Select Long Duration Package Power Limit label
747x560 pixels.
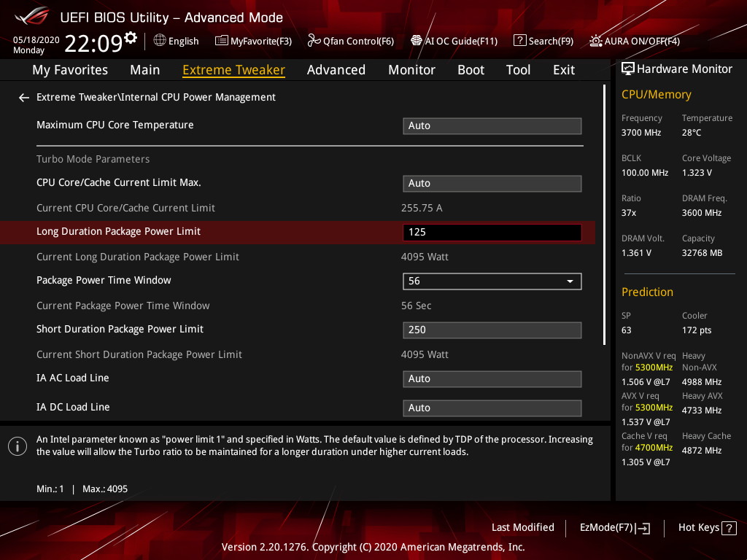119,231
